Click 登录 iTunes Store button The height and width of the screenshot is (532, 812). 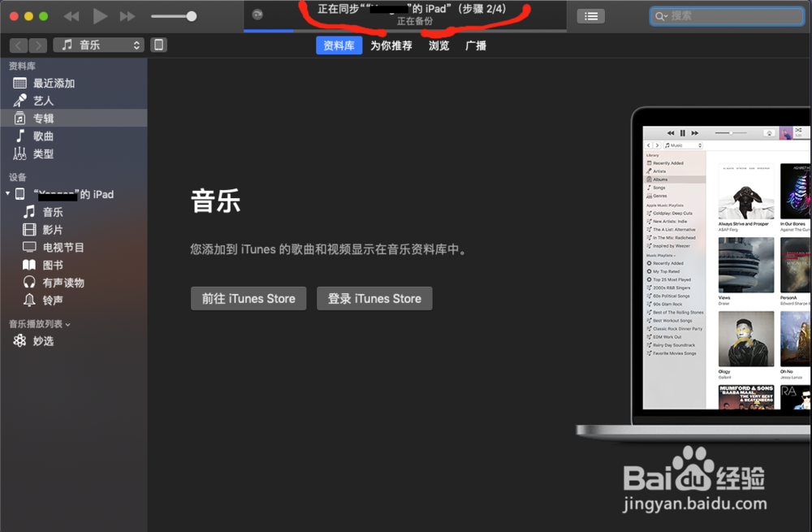[x=374, y=298]
